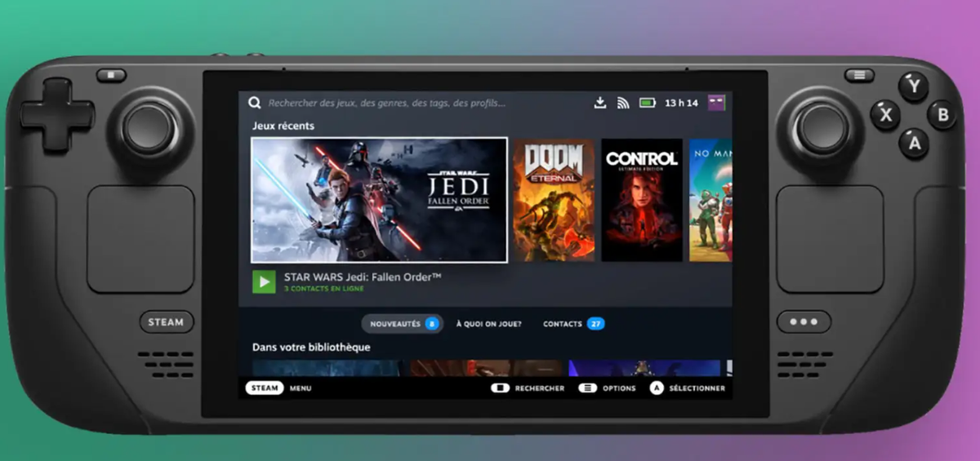Click the clock showing 13 h 14
The image size is (980, 461).
[681, 103]
